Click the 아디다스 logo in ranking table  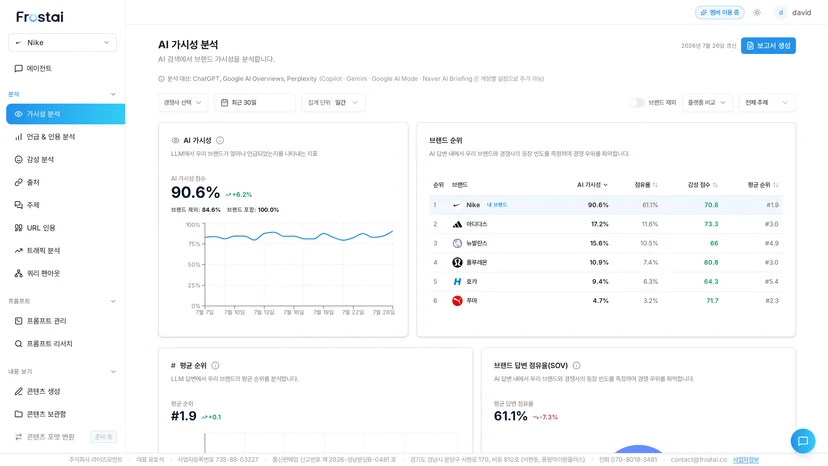click(457, 224)
